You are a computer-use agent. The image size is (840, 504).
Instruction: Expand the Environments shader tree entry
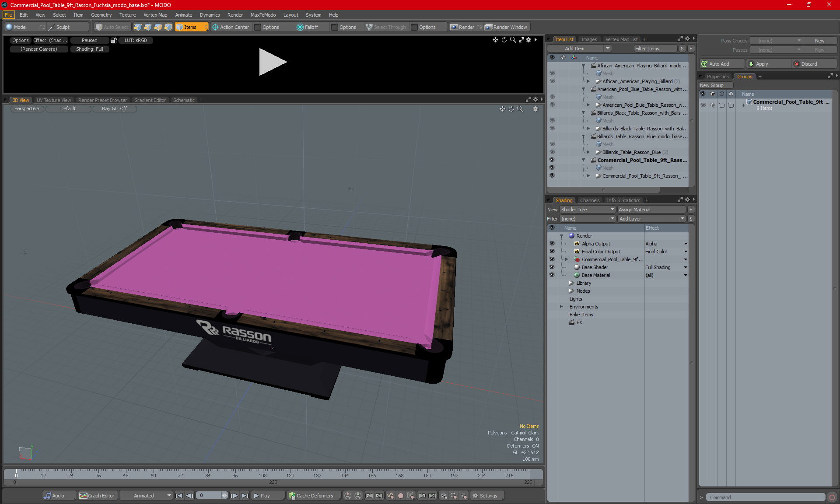pos(562,307)
